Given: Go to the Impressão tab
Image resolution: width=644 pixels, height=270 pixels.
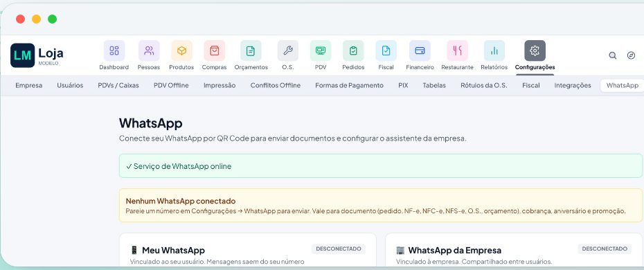Looking at the screenshot, I should pos(220,85).
